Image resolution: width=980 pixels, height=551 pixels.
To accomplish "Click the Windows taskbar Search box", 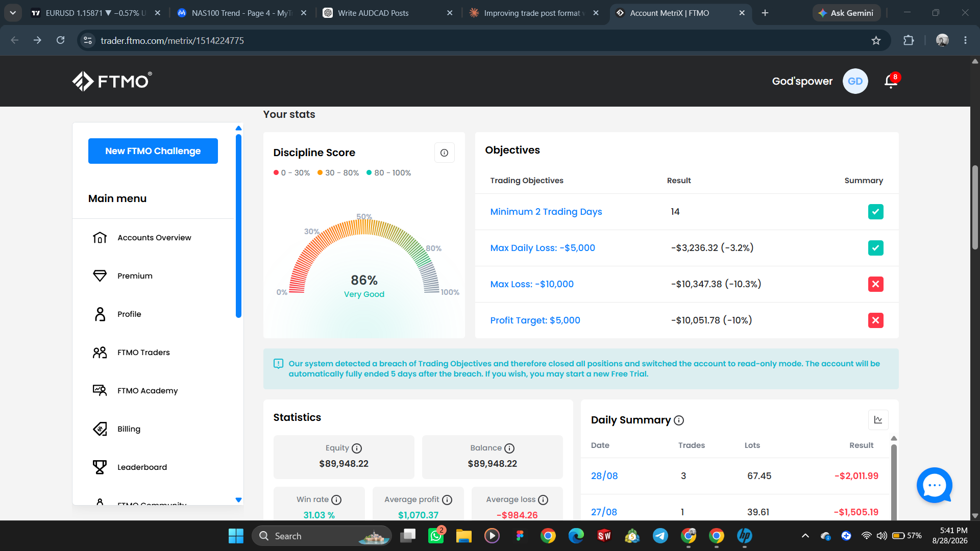I will click(322, 536).
